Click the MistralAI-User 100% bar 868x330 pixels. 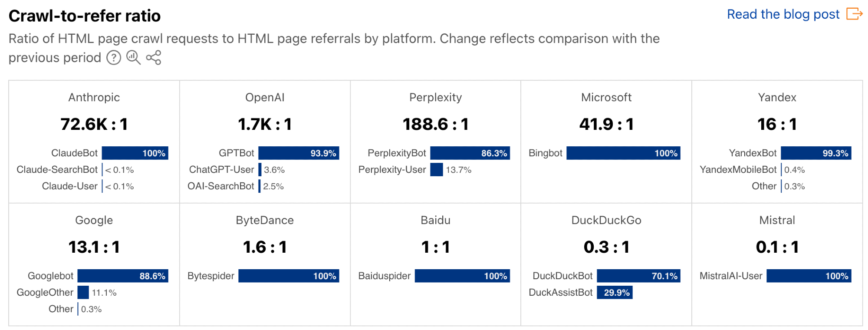click(809, 276)
